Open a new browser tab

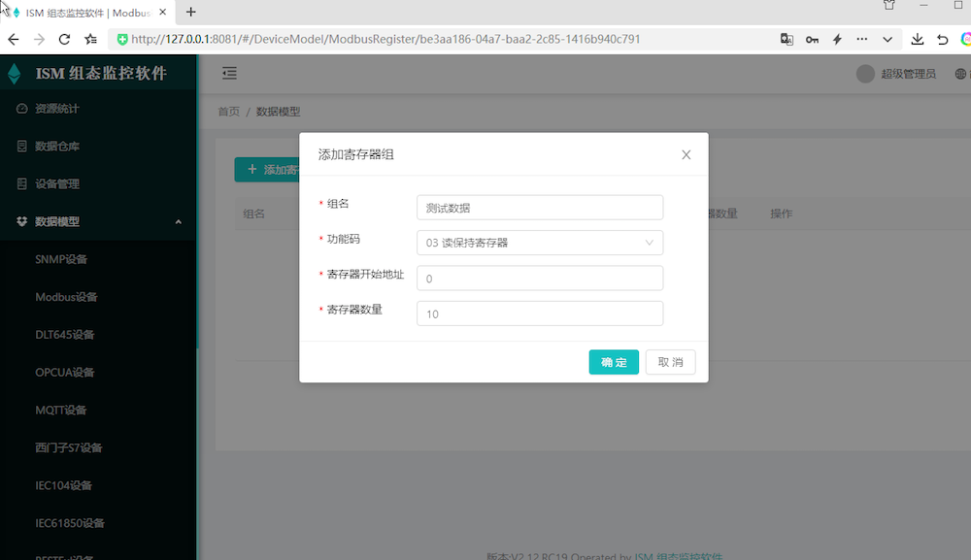tap(191, 12)
